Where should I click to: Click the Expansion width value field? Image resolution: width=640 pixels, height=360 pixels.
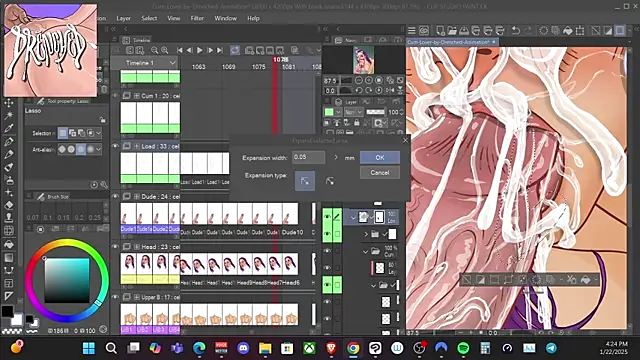309,157
